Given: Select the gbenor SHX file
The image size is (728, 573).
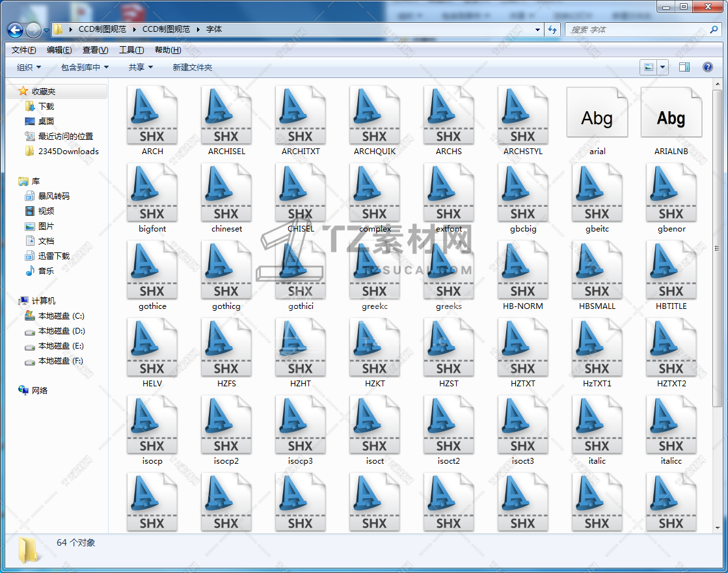Looking at the screenshot, I should pos(671,193).
